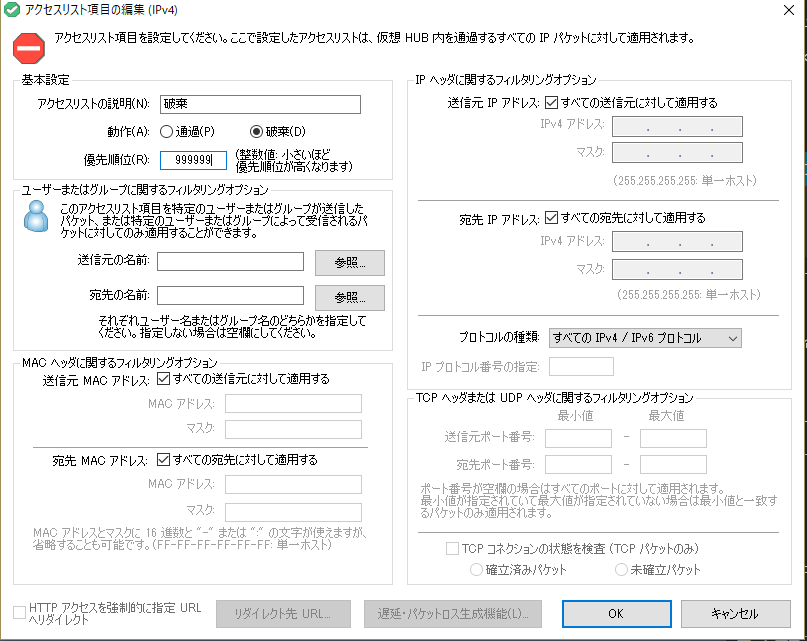
Task: Uncheck destination MAC address apply-all checkbox
Action: click(x=165, y=460)
